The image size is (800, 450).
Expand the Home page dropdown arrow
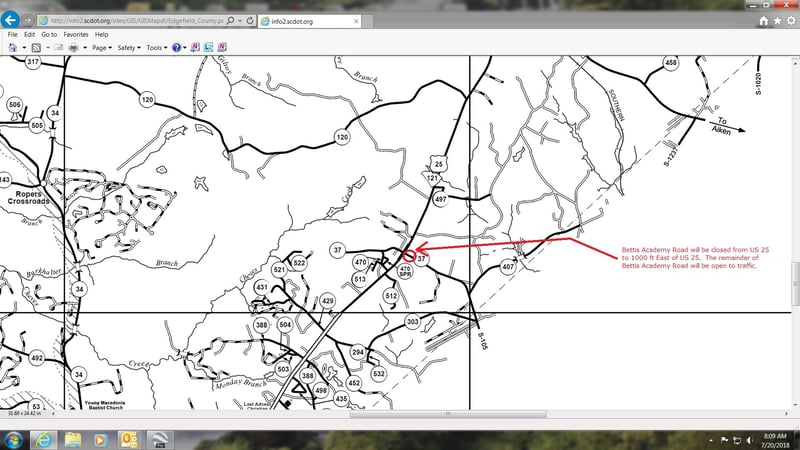click(x=24, y=47)
